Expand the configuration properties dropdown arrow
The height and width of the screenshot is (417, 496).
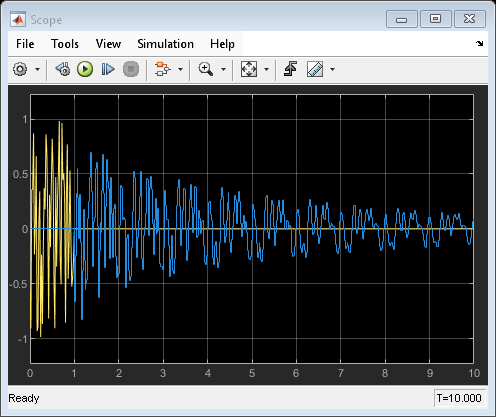37,69
